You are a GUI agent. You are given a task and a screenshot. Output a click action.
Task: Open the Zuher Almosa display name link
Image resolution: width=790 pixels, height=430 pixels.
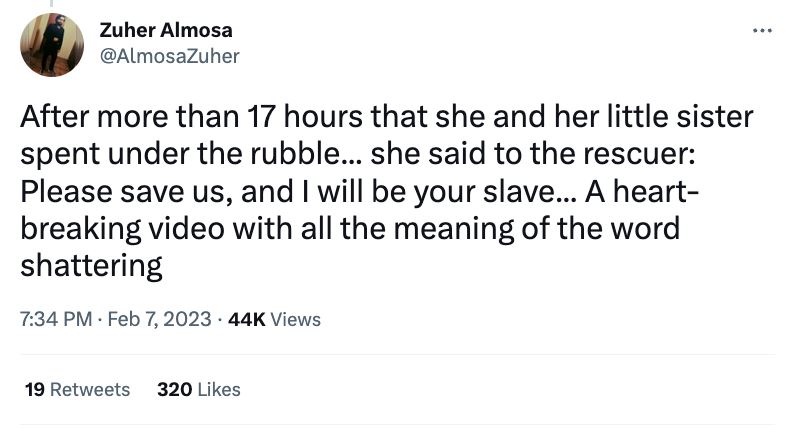point(166,30)
